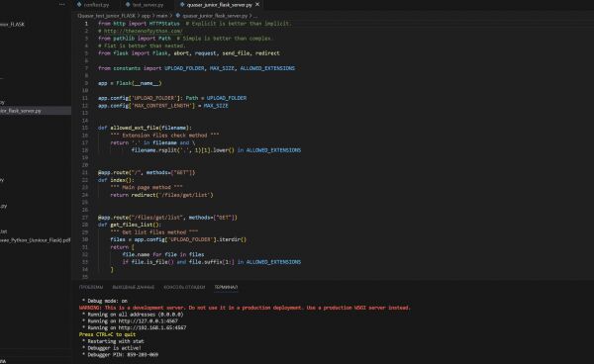594x364 pixels.
Task: Click @app.route("/") decorator line
Action: [x=147, y=172]
